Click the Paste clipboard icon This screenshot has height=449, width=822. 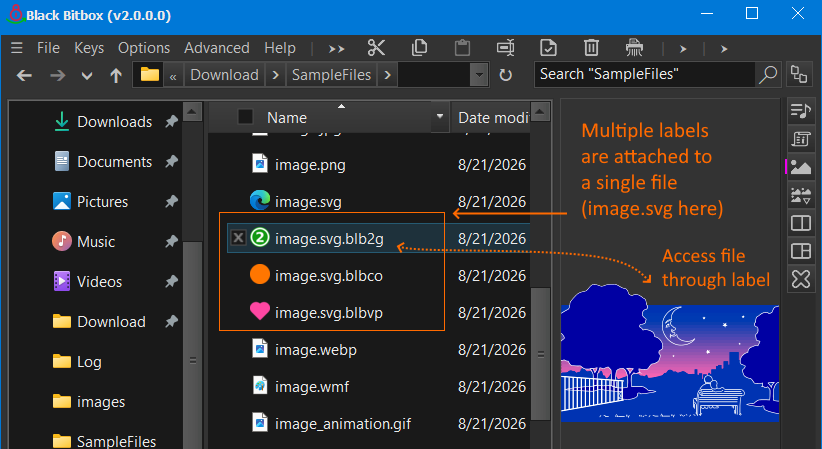point(462,48)
